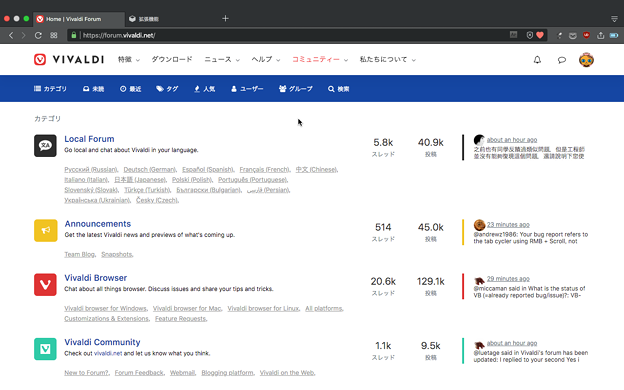Open the Forum Feedback link
Image resolution: width=624 pixels, height=390 pixels.
[139, 373]
